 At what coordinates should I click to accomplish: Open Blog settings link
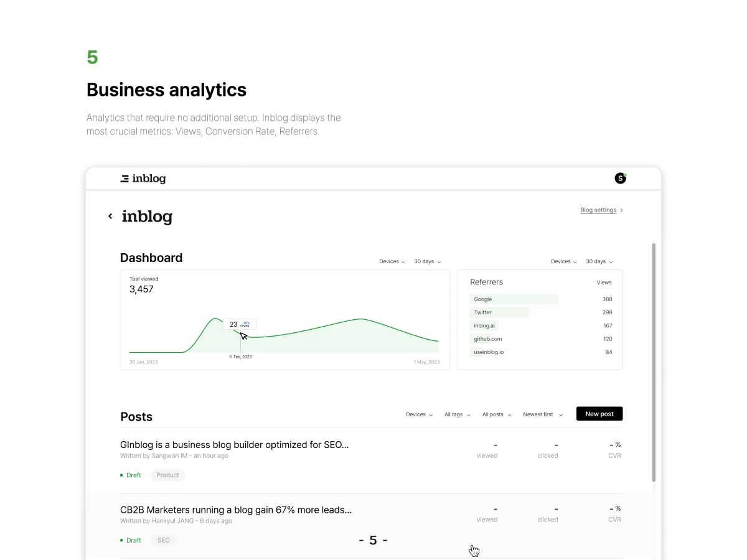[598, 210]
